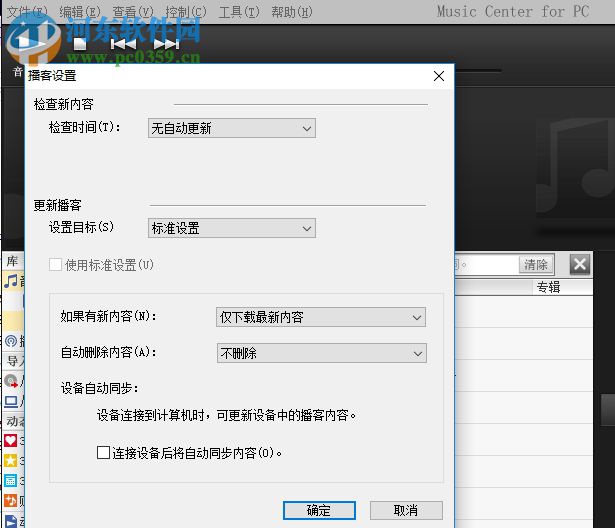Confirm the settings with 确定
Viewport: 615px width, 528px height.
coord(319,510)
